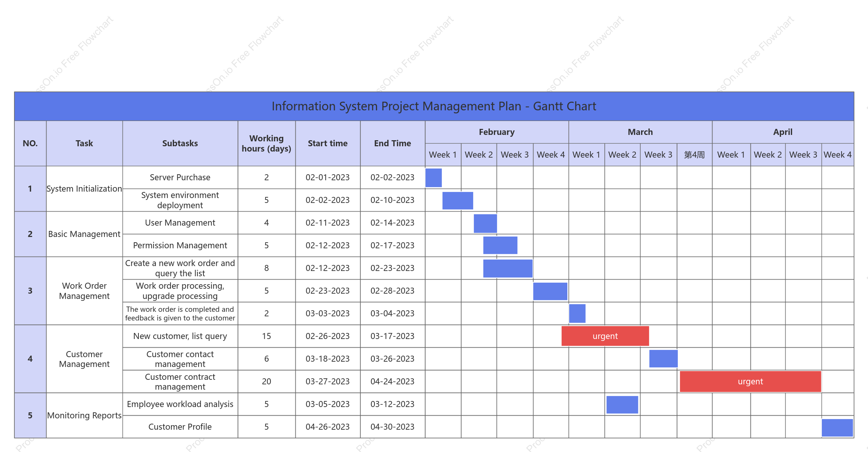Select the User Management subtask cell
Viewport: 868px width, 452px height.
pyautogui.click(x=180, y=223)
